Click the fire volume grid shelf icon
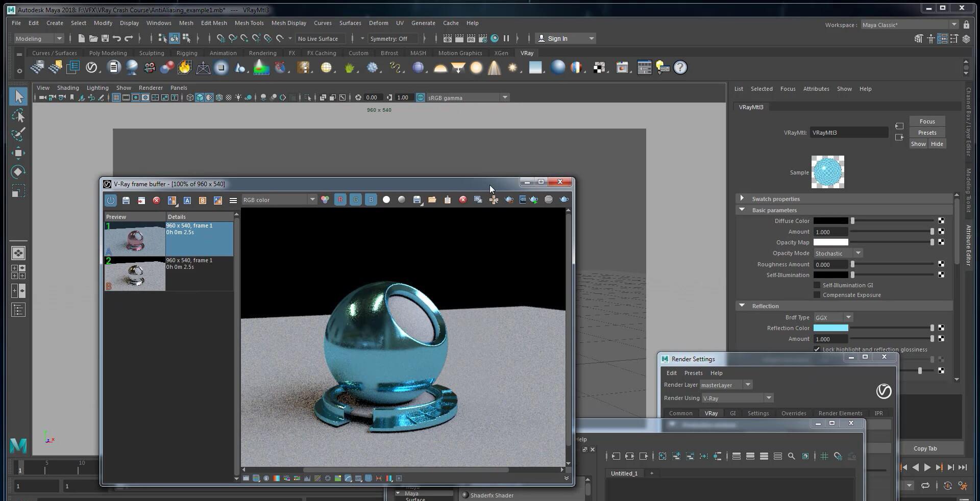The height and width of the screenshot is (501, 980). point(184,67)
